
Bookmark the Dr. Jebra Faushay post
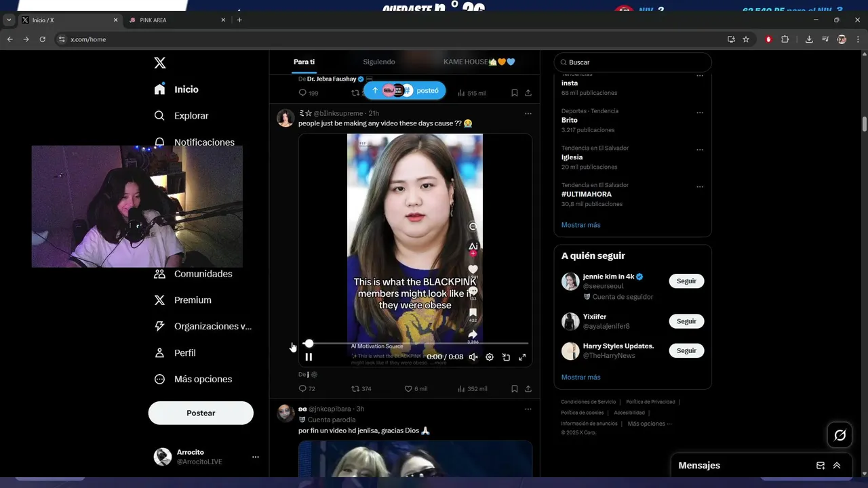pos(514,93)
